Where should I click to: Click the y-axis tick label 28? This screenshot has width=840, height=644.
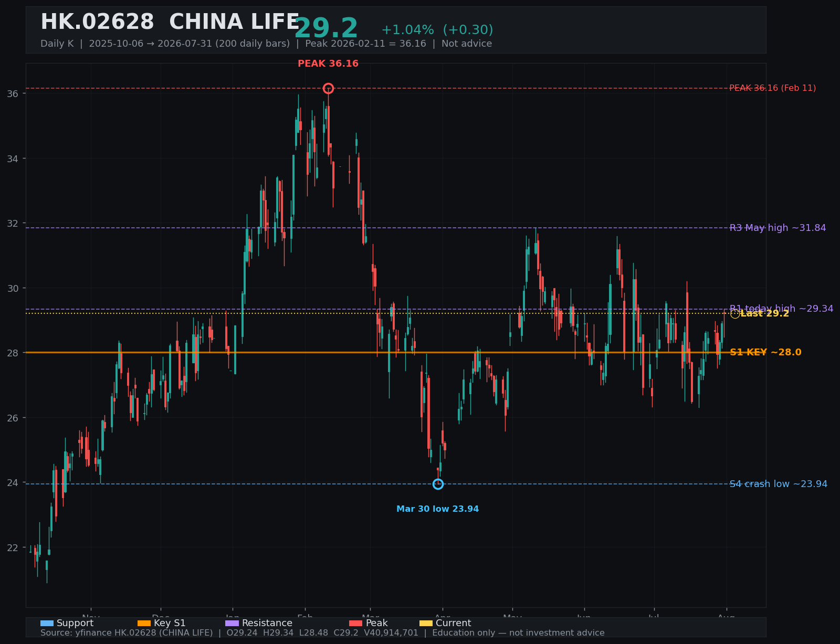(x=13, y=353)
